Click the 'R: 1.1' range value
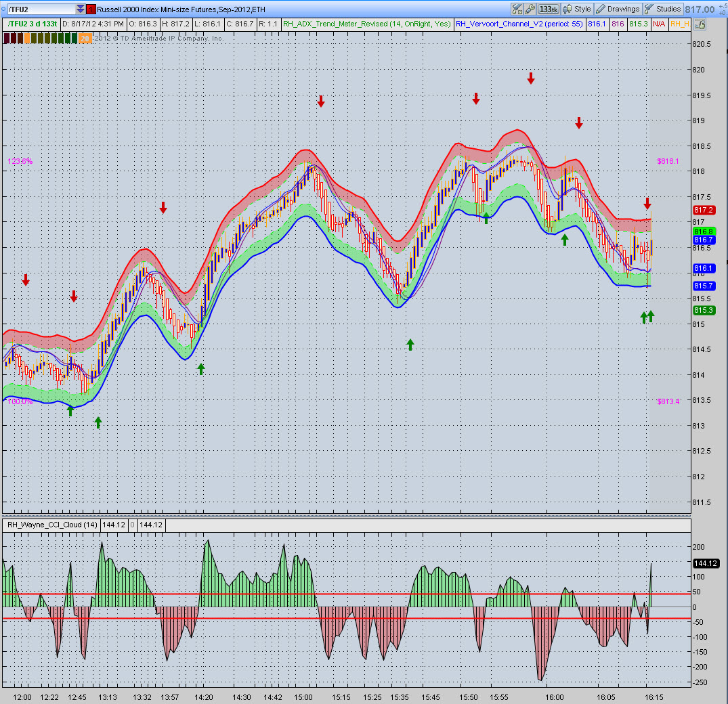Viewport: 728px width, 704px height. (268, 24)
